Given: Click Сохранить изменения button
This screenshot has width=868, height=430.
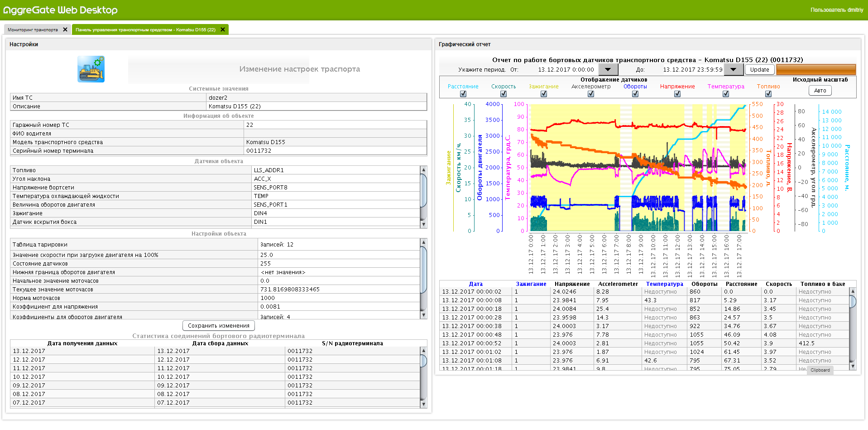Looking at the screenshot, I should [219, 326].
